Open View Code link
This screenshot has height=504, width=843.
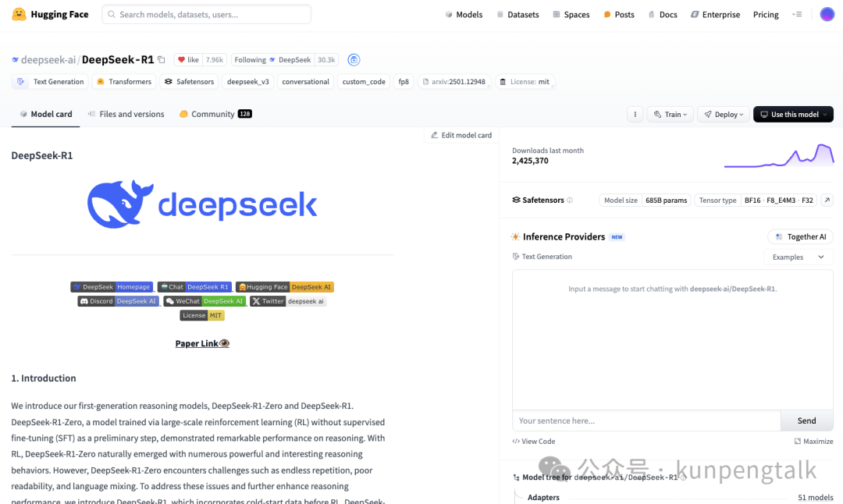534,441
